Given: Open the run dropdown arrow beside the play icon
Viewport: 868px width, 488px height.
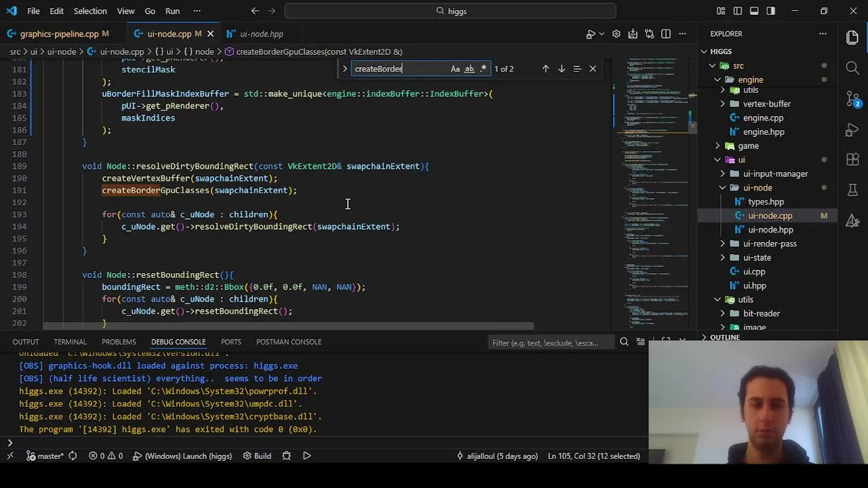Looking at the screenshot, I should [x=601, y=34].
